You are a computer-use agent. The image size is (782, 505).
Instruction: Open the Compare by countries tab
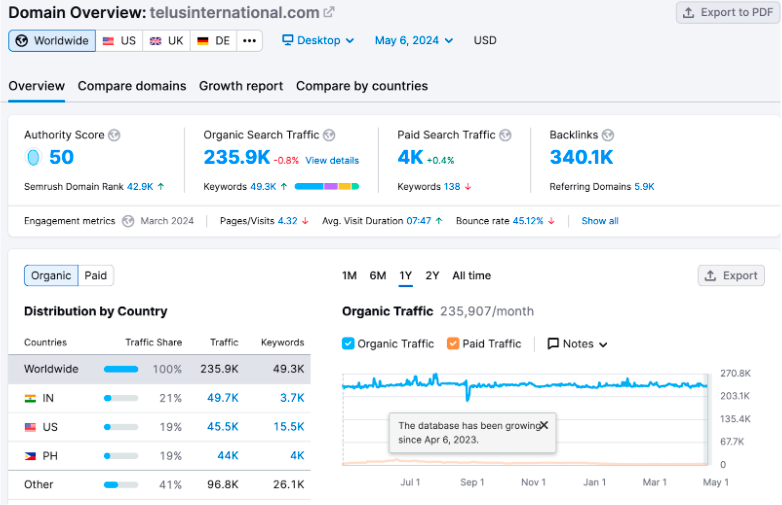pos(362,86)
